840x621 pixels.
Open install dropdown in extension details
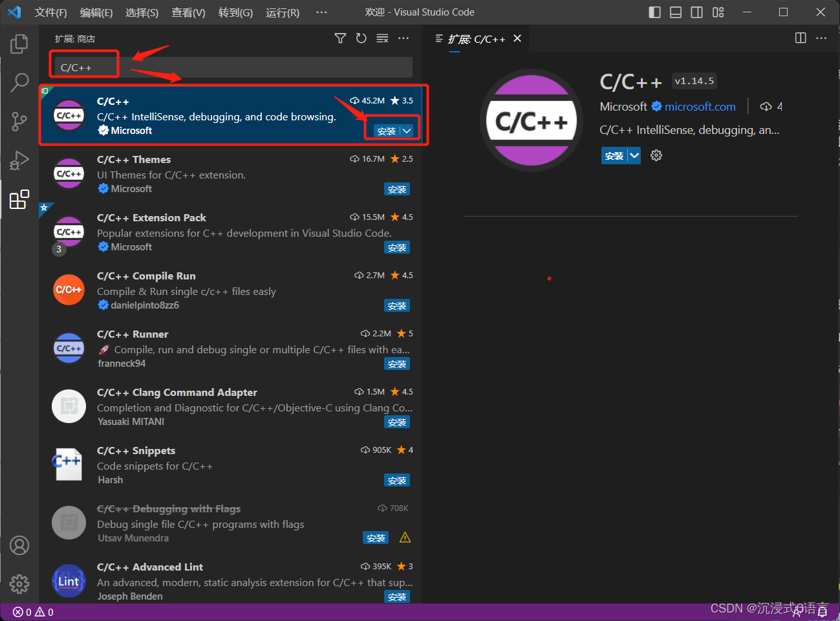point(634,155)
